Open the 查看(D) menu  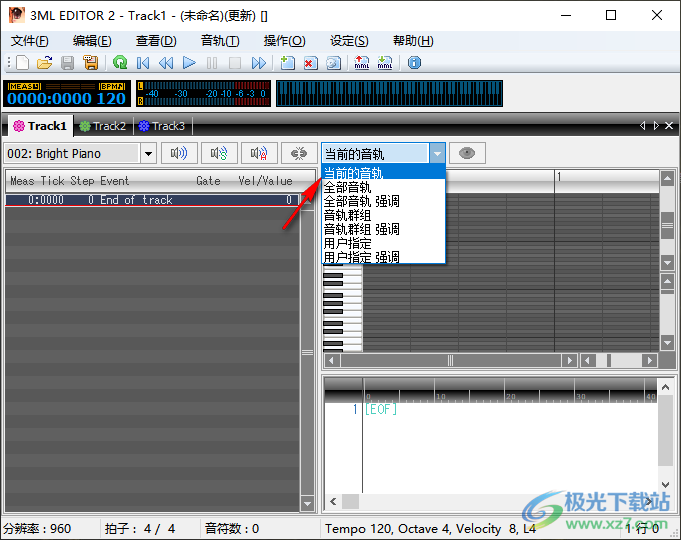coord(156,41)
